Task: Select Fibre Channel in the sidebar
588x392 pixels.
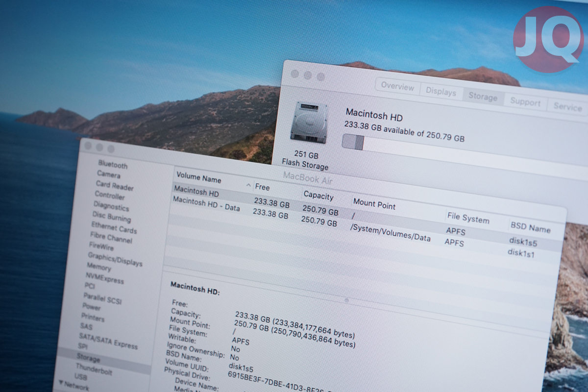Action: point(111,239)
